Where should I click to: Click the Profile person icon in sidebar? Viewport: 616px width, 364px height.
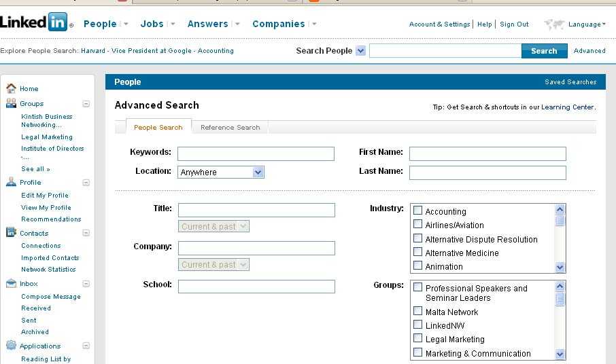(11, 182)
